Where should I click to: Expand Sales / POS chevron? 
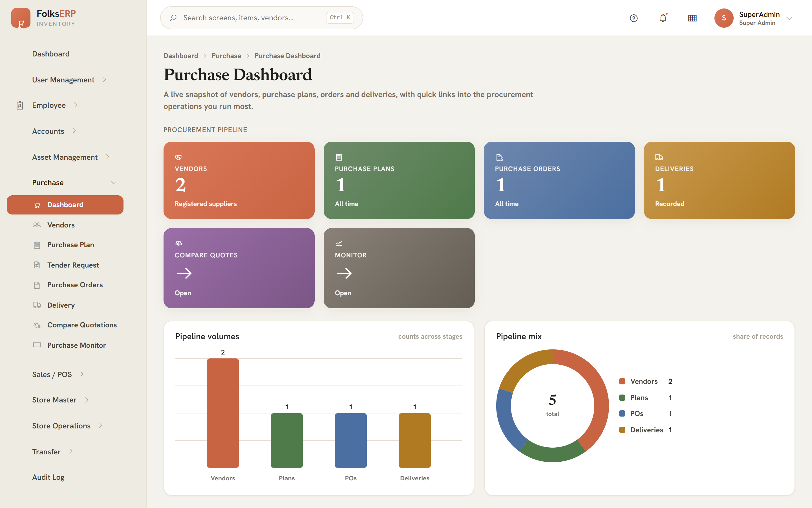coord(82,374)
